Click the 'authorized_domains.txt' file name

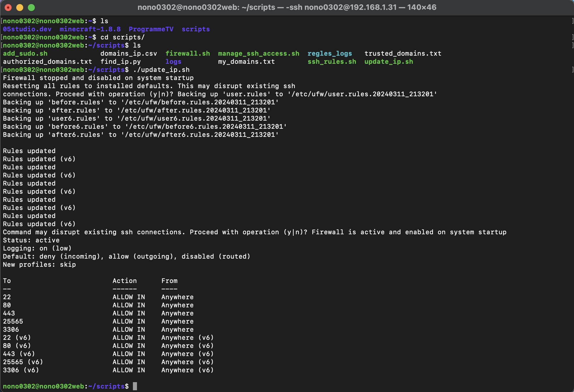(x=48, y=61)
